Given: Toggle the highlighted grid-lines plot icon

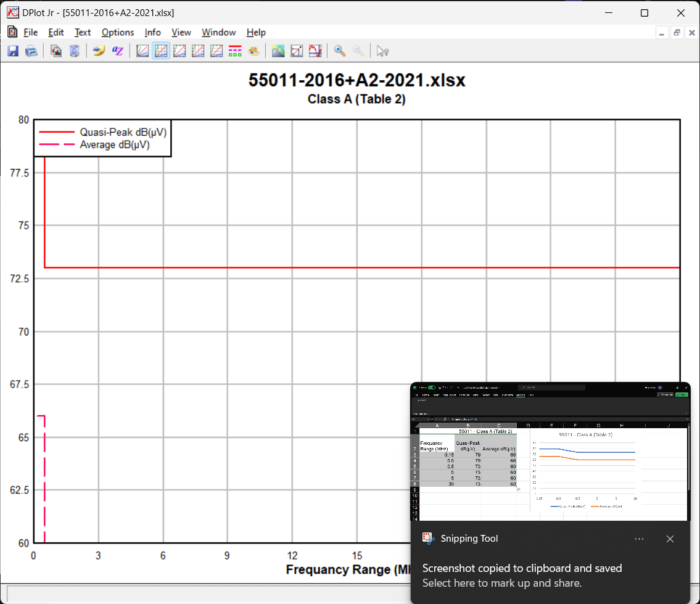Looking at the screenshot, I should [x=161, y=51].
